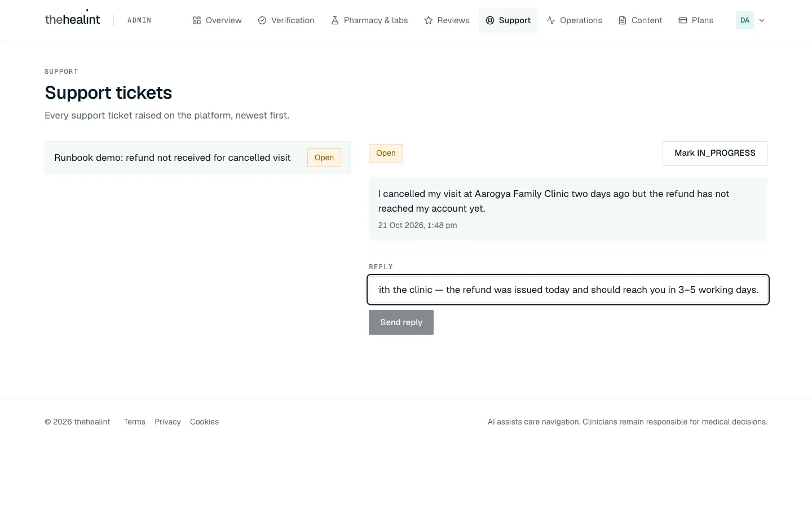Click the Operations activity pulse icon
Image resolution: width=812 pixels, height=508 pixels.
coord(551,20)
